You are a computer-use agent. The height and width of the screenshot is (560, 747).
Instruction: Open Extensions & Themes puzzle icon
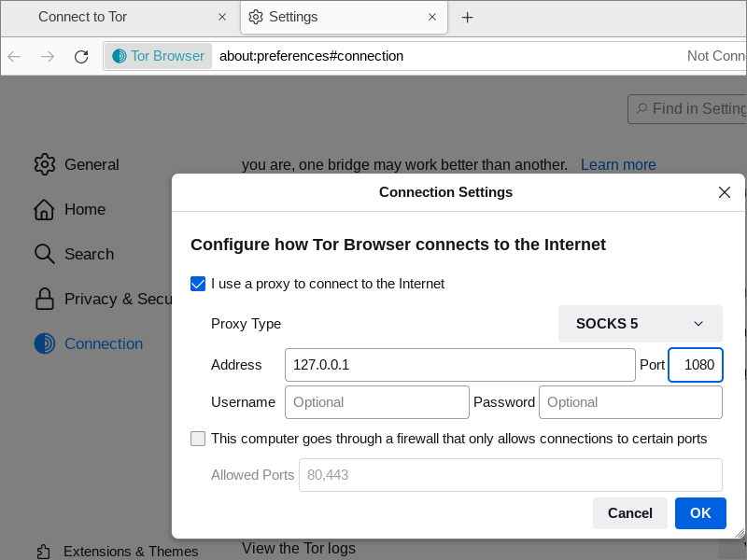(x=43, y=552)
